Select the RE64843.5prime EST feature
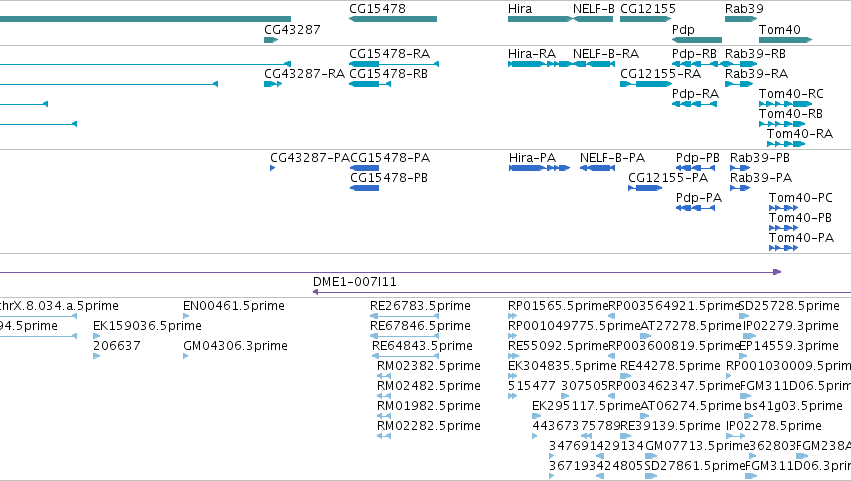The width and height of the screenshot is (851, 481). click(x=405, y=356)
